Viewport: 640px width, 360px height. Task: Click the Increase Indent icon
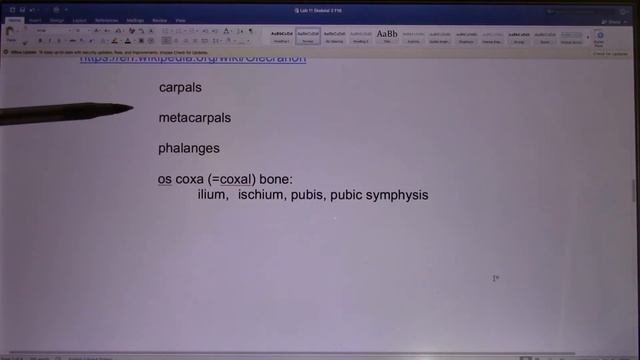click(215, 31)
